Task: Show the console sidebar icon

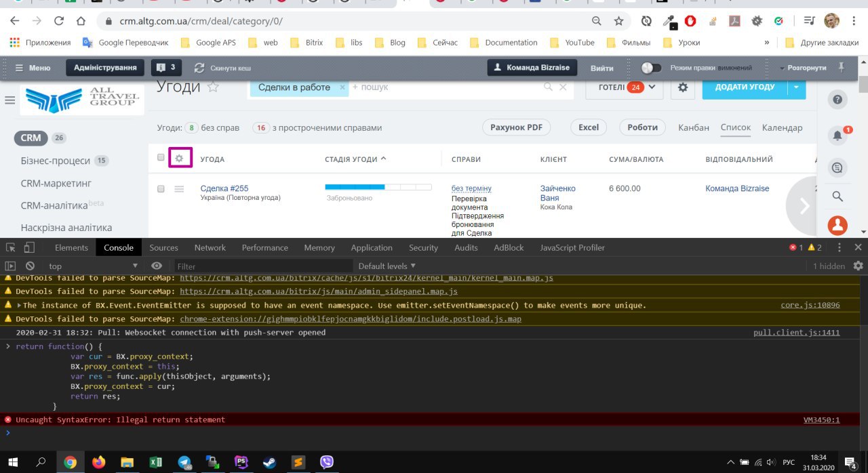Action: coord(10,266)
